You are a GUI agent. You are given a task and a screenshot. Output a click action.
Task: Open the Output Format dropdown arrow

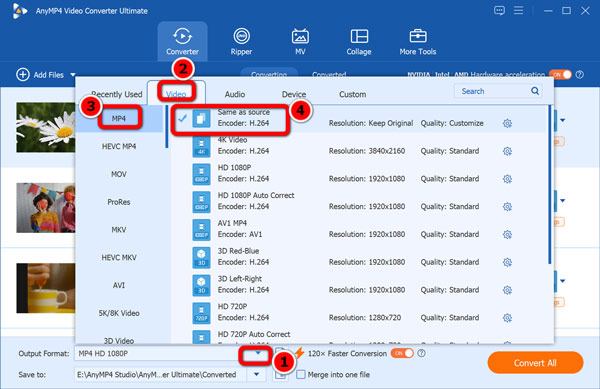point(258,353)
